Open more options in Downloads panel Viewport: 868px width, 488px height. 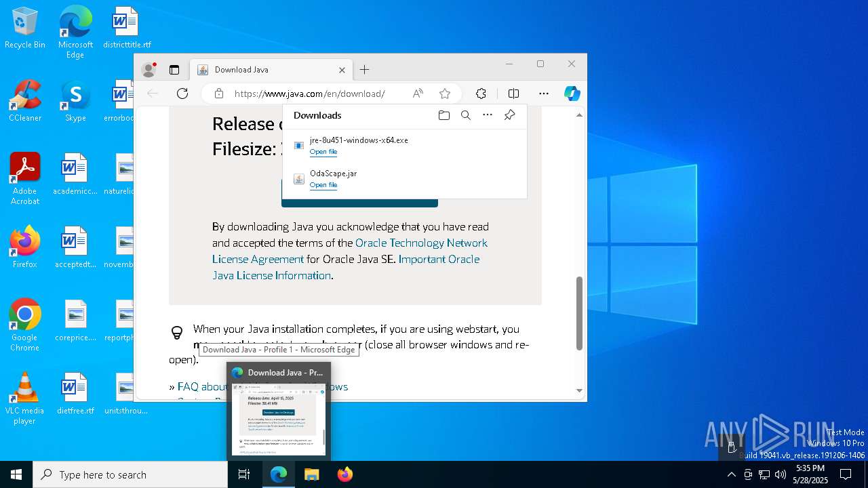click(488, 115)
